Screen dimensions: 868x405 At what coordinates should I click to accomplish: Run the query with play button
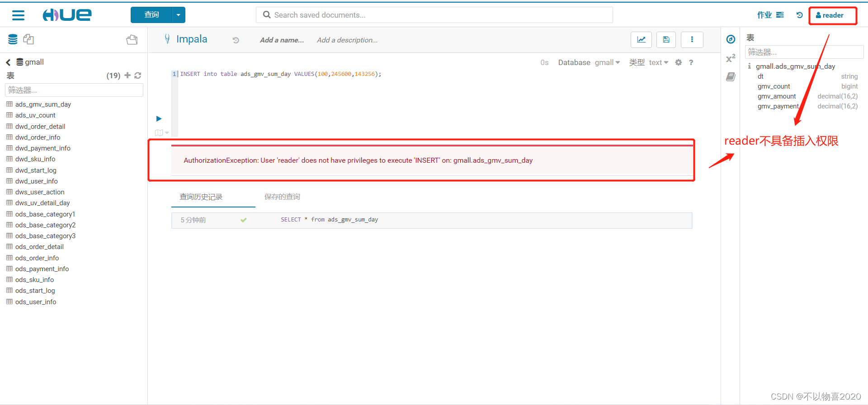click(x=159, y=118)
